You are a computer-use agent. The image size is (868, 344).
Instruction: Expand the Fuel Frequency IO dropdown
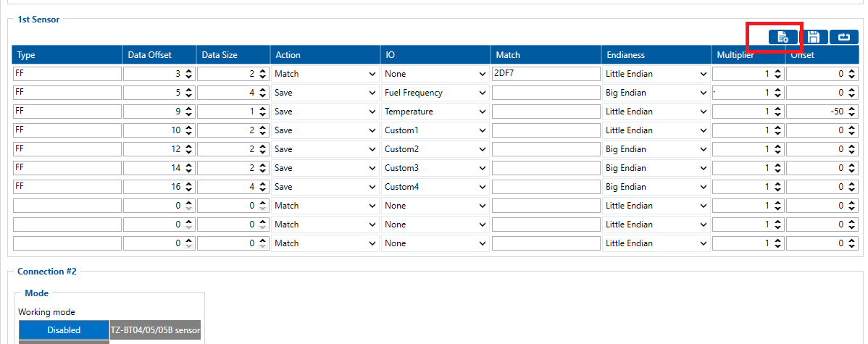click(435, 93)
